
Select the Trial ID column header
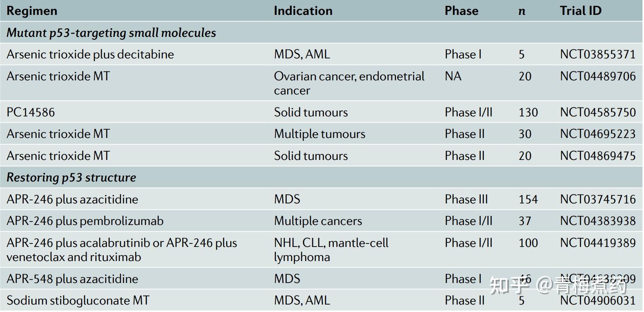click(580, 11)
